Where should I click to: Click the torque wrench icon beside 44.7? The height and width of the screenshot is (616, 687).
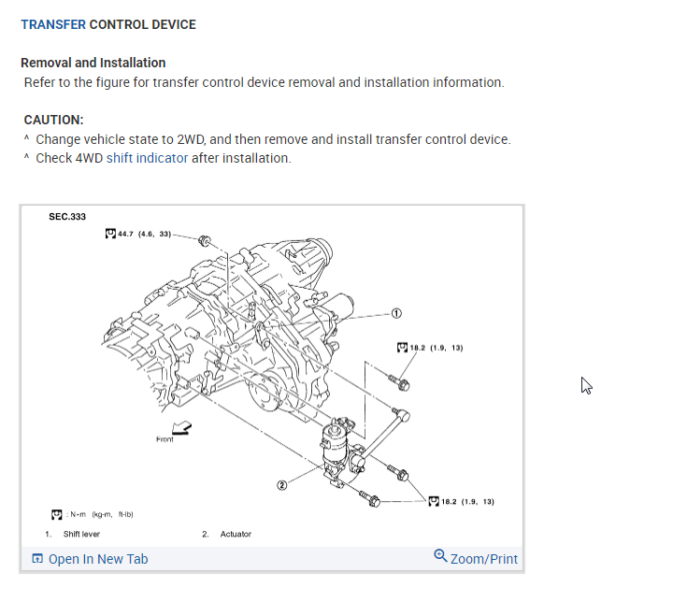[x=110, y=234]
